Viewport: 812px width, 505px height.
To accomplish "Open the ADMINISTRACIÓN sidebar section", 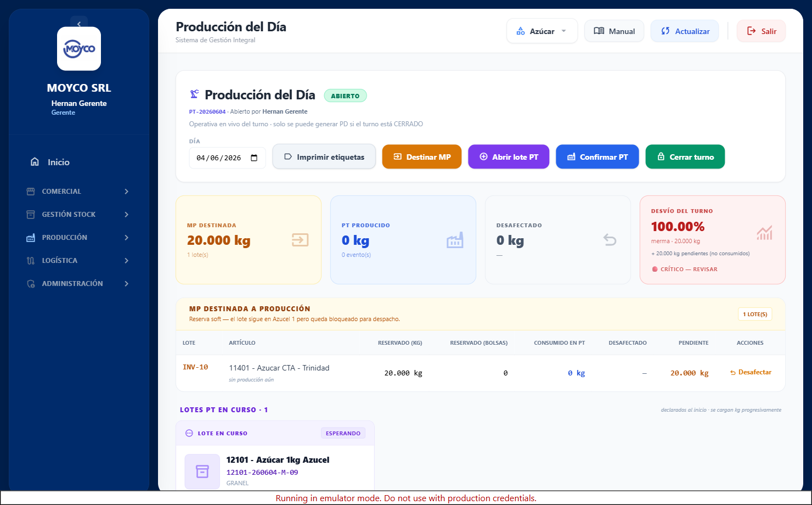I will click(79, 284).
